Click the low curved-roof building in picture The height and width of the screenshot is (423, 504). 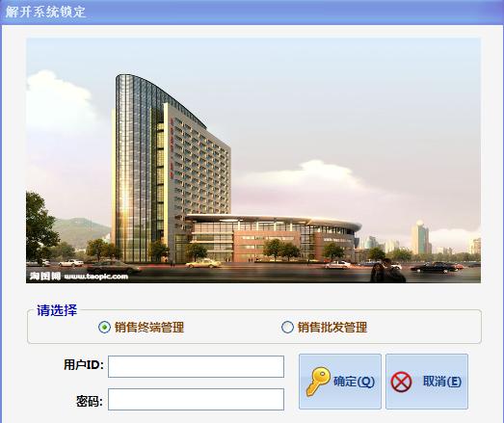[x=274, y=238]
